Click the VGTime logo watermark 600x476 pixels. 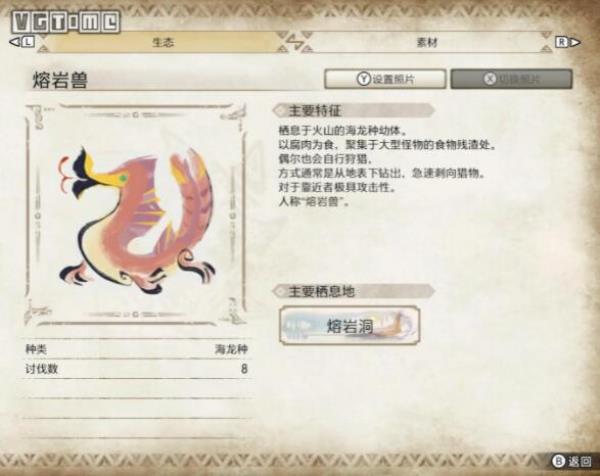click(x=65, y=22)
